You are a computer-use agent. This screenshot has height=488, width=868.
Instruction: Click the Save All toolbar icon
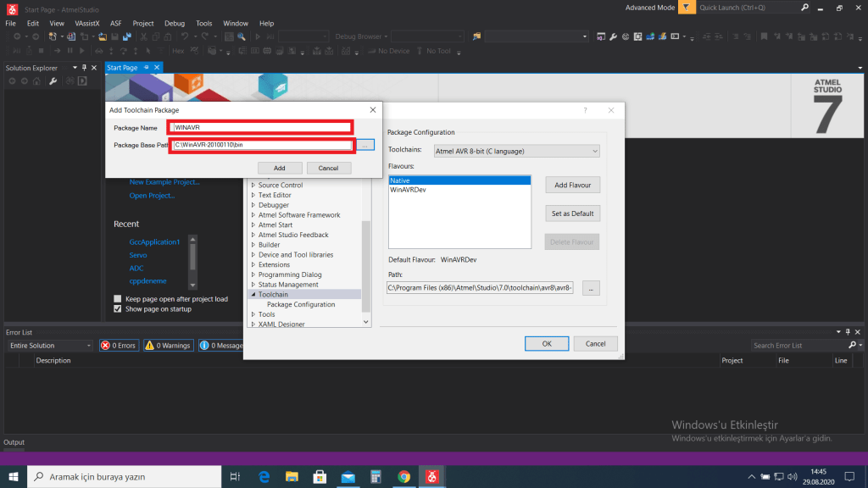coord(126,36)
